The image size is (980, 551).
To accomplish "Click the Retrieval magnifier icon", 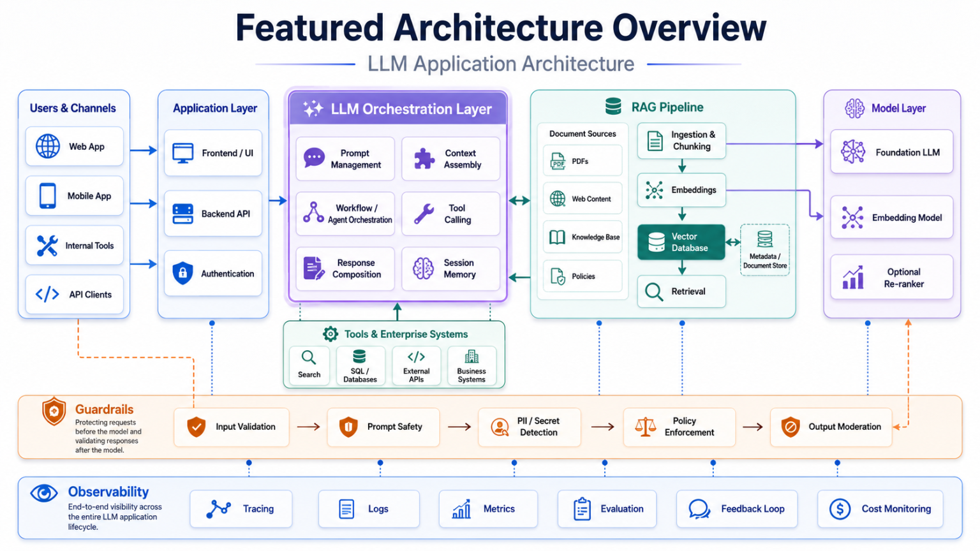I will coord(654,291).
